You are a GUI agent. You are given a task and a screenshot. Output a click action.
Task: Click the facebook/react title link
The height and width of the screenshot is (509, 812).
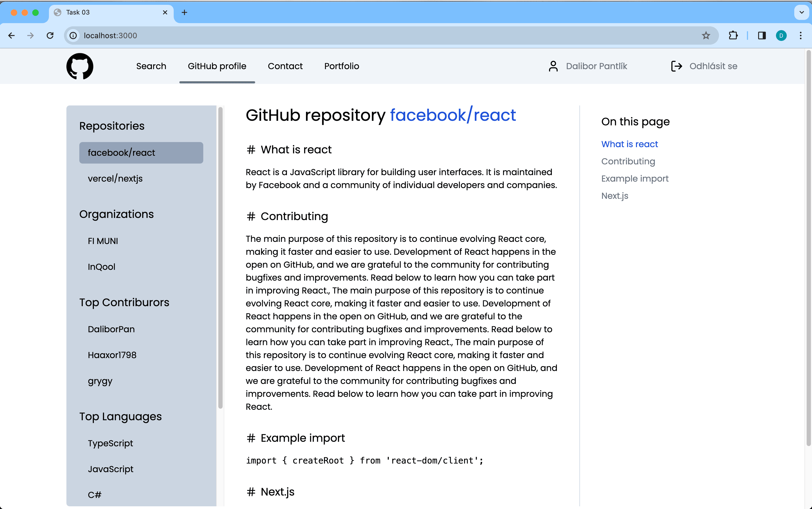453,115
